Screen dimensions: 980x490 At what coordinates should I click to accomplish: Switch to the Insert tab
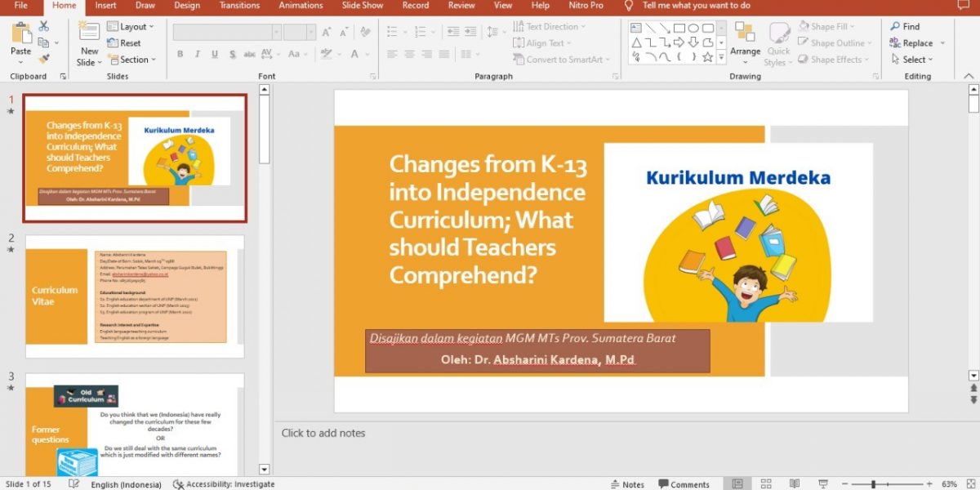105,5
